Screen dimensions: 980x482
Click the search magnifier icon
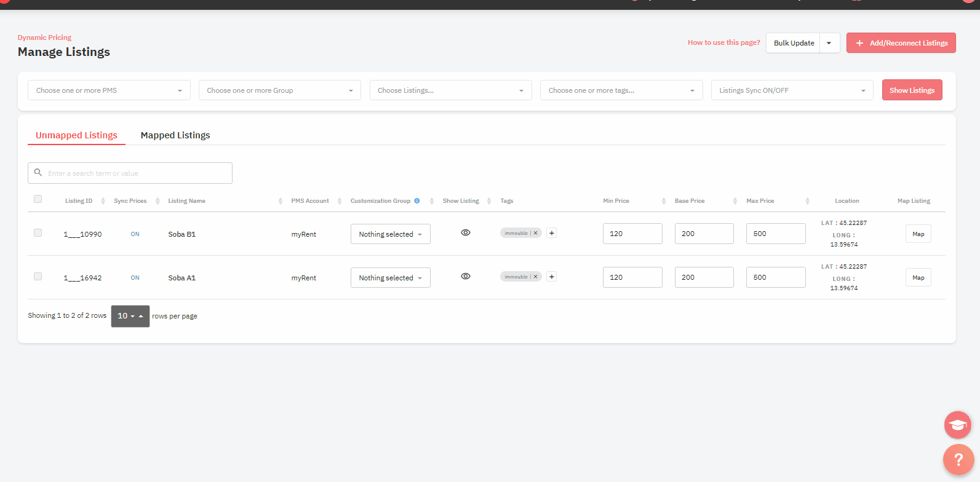(38, 173)
